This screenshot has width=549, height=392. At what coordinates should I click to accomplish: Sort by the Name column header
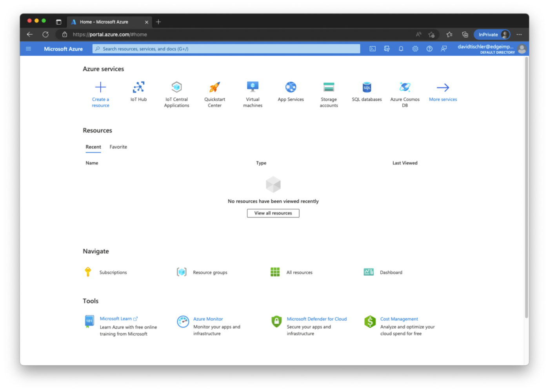pos(92,163)
